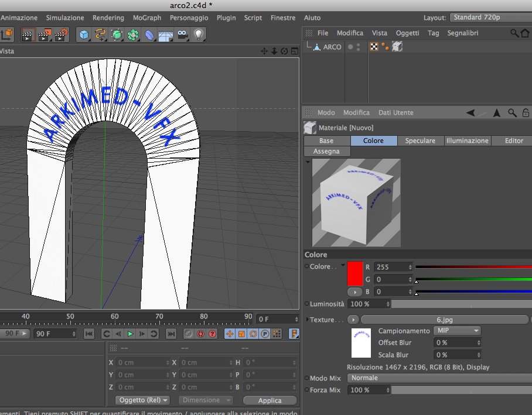Viewport: 532px width, 415px height.
Task: Click the light bulb icon in toolbar
Action: [199, 35]
